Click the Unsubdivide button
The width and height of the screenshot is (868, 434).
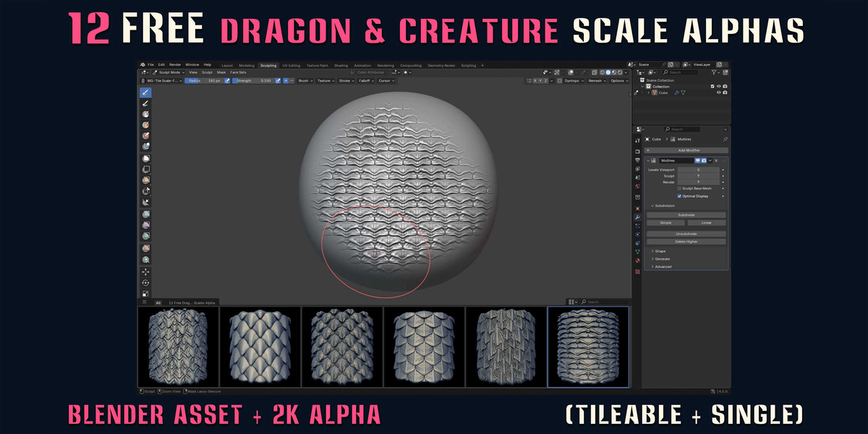686,234
